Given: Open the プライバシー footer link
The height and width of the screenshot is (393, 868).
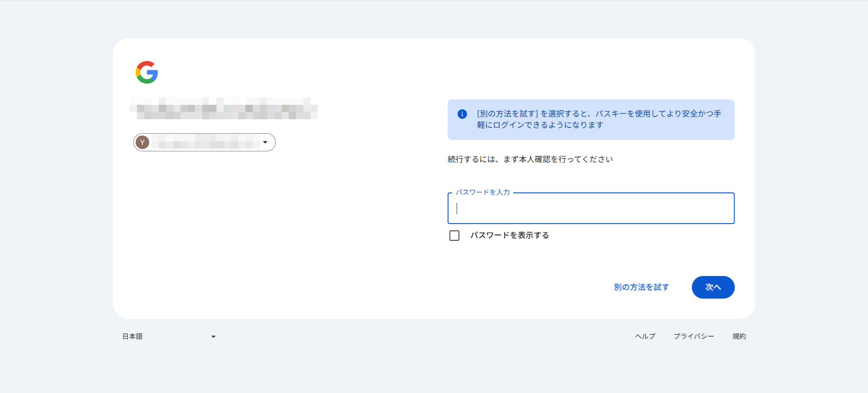Looking at the screenshot, I should point(693,337).
